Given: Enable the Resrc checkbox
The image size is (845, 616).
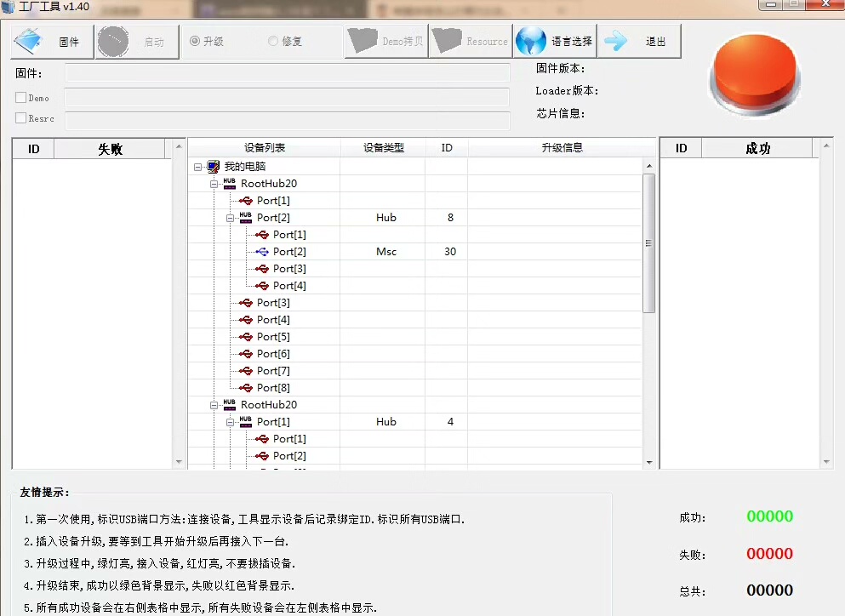Looking at the screenshot, I should click(x=21, y=118).
